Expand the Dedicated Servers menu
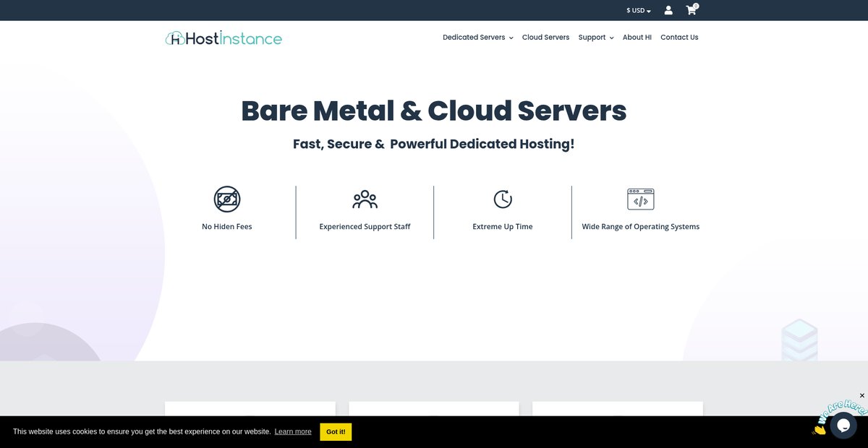Image resolution: width=868 pixels, height=448 pixels. (x=478, y=38)
